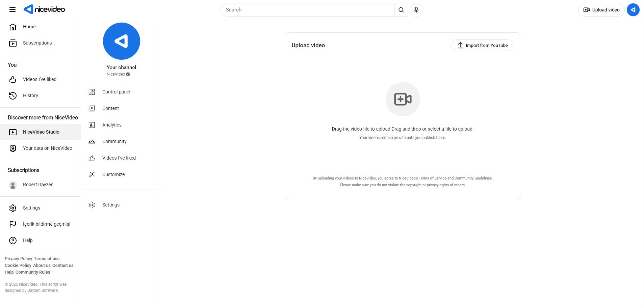This screenshot has height=307, width=644.
Task: Click the large add-video camera icon
Action: tap(403, 99)
